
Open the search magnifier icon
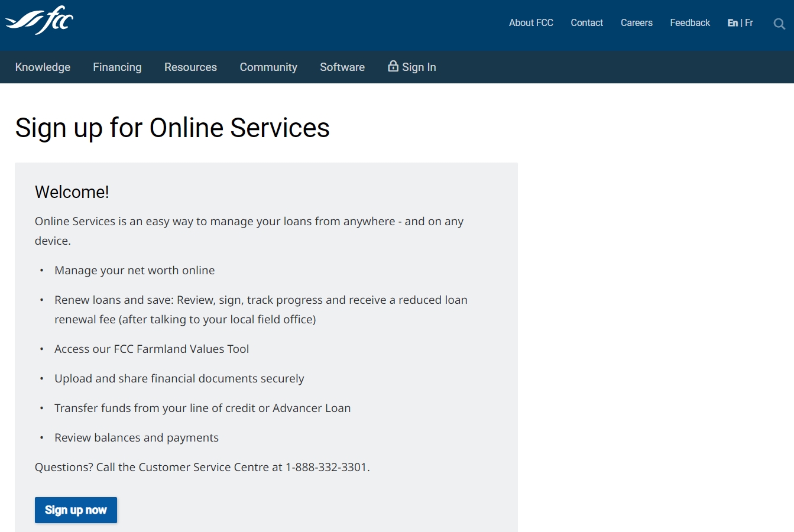click(x=779, y=24)
